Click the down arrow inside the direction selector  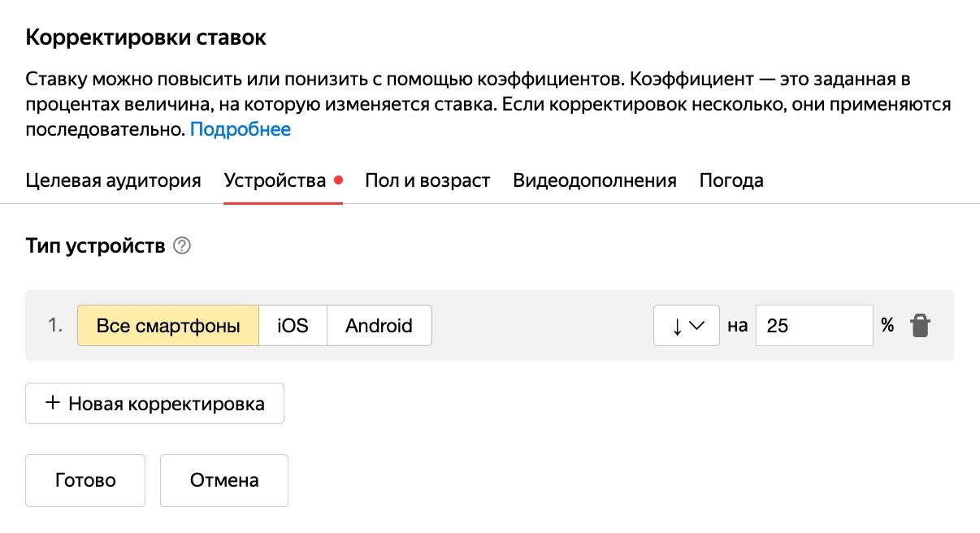coord(677,325)
